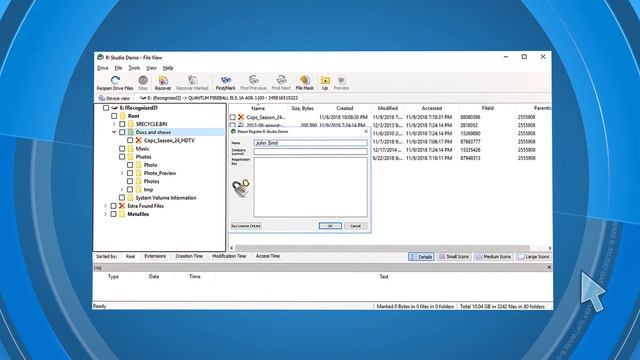Screen dimensions: 640x360
Task: Click the red X icon of Cops_Season_24 file row
Action: [x=241, y=117]
